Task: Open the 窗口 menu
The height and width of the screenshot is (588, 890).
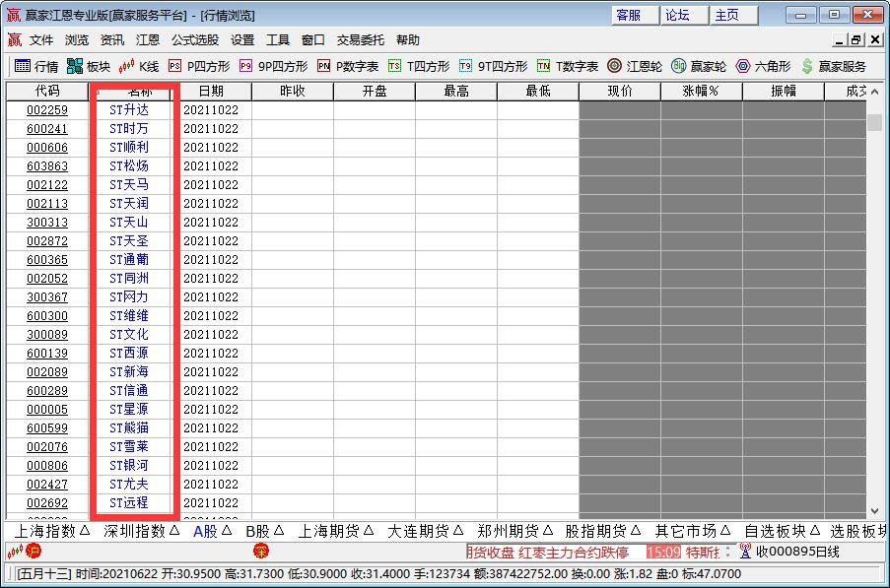Action: pyautogui.click(x=312, y=39)
